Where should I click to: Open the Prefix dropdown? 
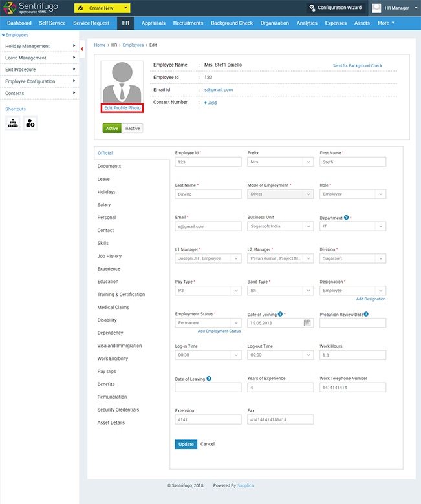pyautogui.click(x=281, y=162)
